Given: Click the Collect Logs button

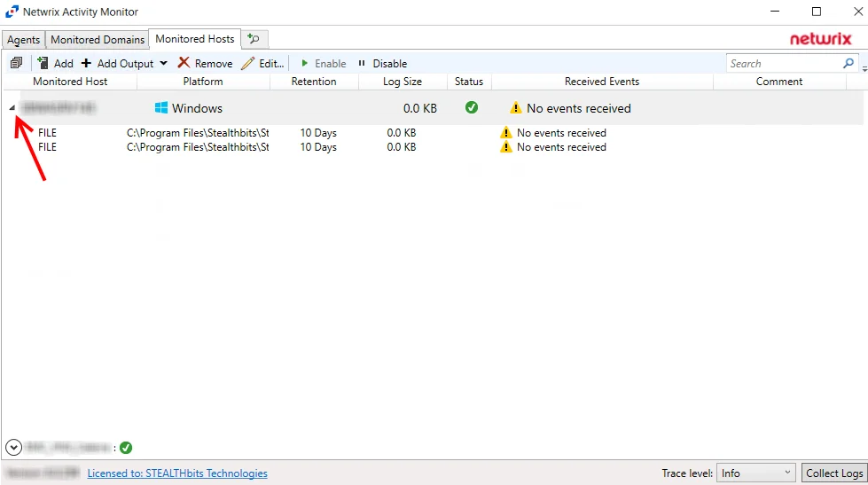Looking at the screenshot, I should (x=834, y=473).
